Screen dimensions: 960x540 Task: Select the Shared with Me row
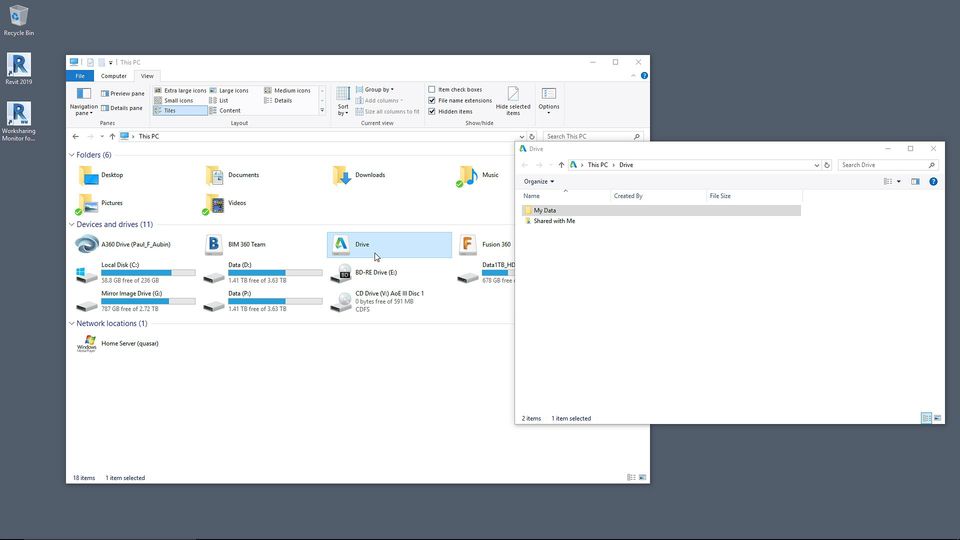tap(661, 221)
